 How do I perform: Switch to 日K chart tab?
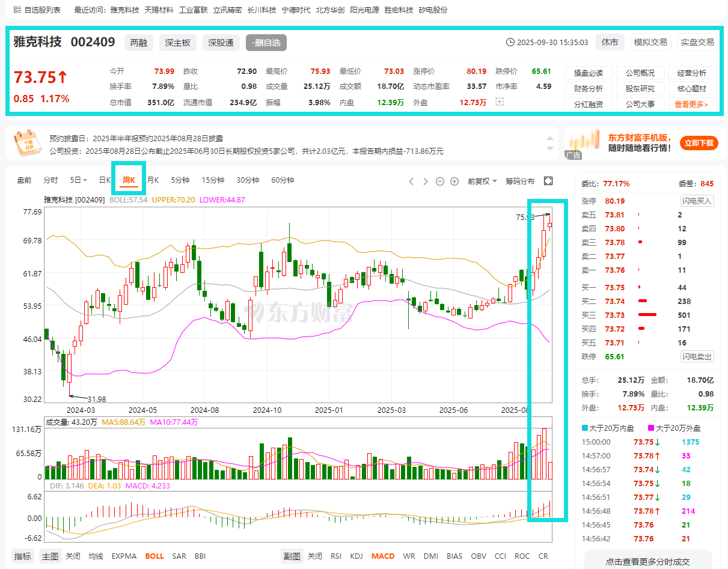(104, 180)
